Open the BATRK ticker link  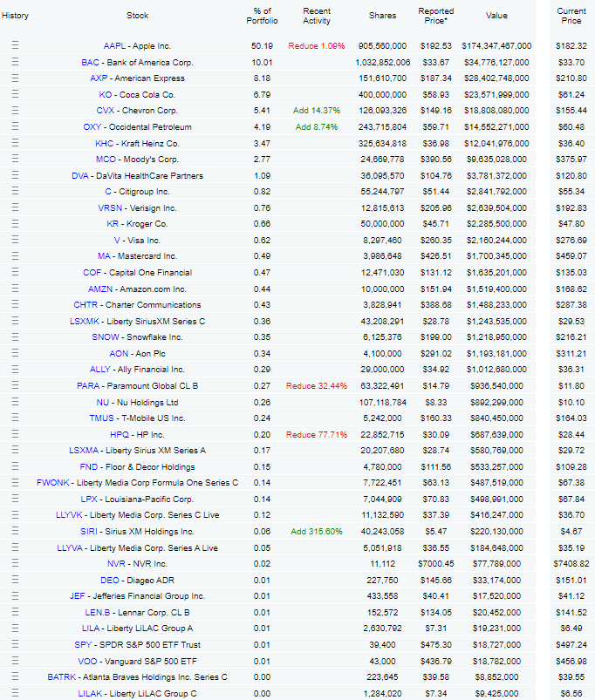[x=62, y=676]
